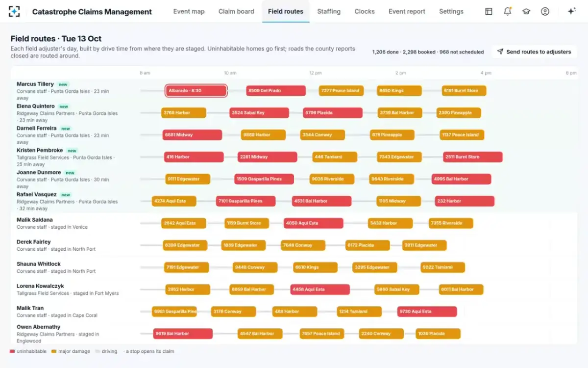Image resolution: width=588 pixels, height=368 pixels.
Task: Click the Malik Tran adjuster name
Action: coord(30,308)
